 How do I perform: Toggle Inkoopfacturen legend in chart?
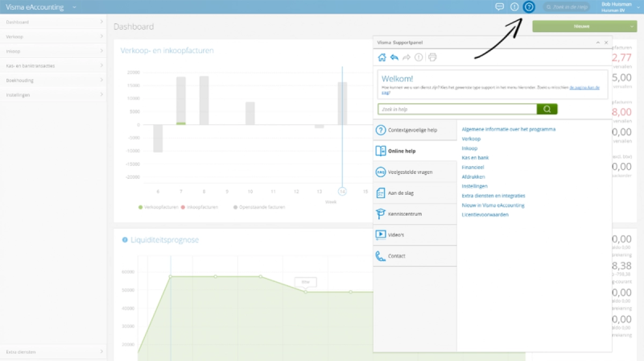(x=200, y=207)
